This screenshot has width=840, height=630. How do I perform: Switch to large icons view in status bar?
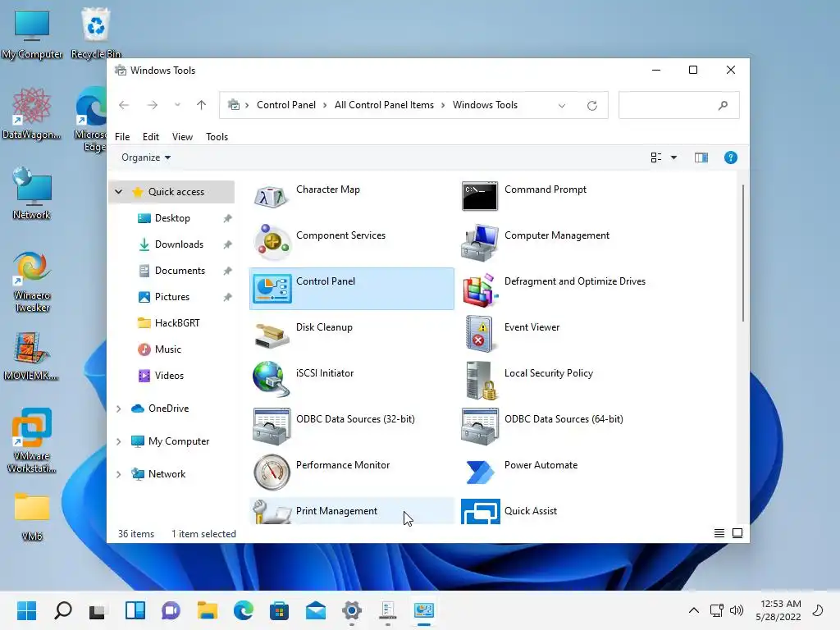pyautogui.click(x=737, y=533)
